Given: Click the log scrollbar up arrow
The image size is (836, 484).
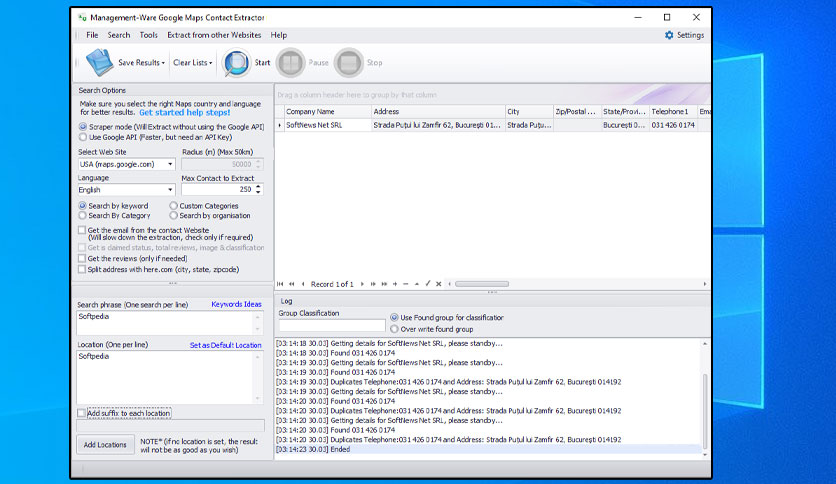Looking at the screenshot, I should coord(705,344).
